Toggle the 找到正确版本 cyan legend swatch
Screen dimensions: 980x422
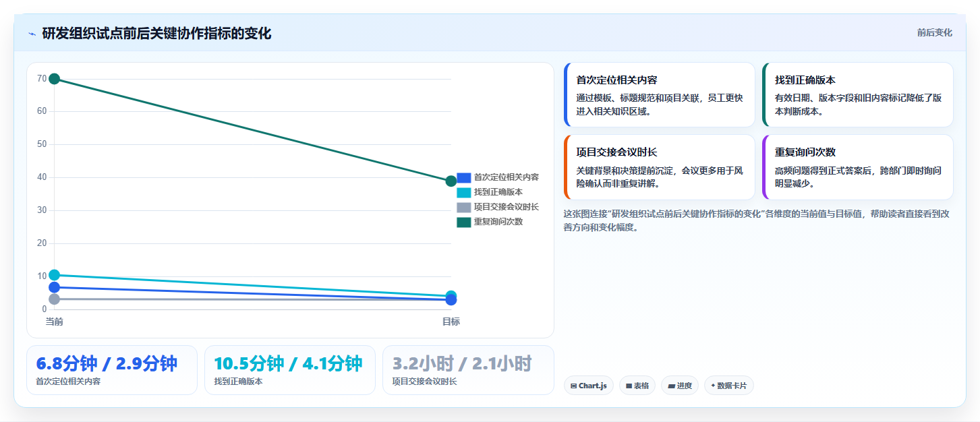tap(463, 192)
